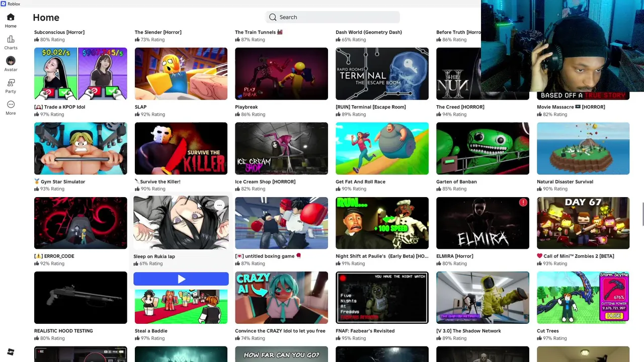Open FNAF Fazbear's Revisited thumbnail
Viewport: 644px width, 362px height.
[x=382, y=298]
